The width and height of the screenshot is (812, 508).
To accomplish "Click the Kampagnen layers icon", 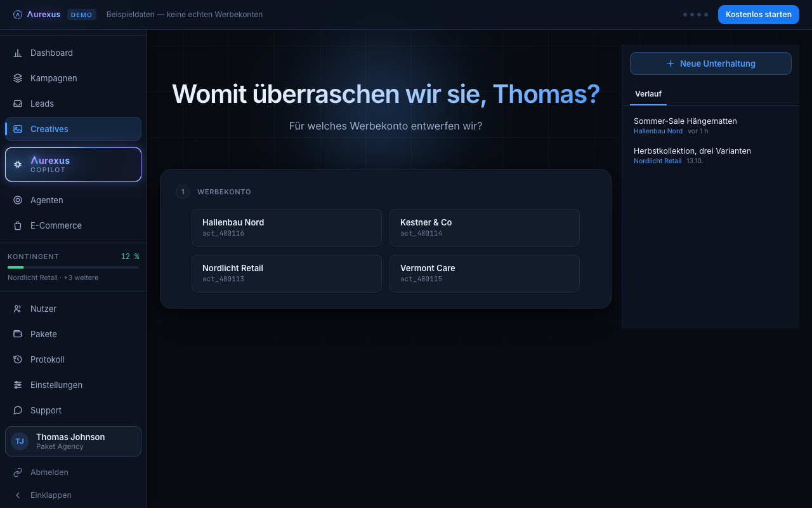I will click(18, 78).
